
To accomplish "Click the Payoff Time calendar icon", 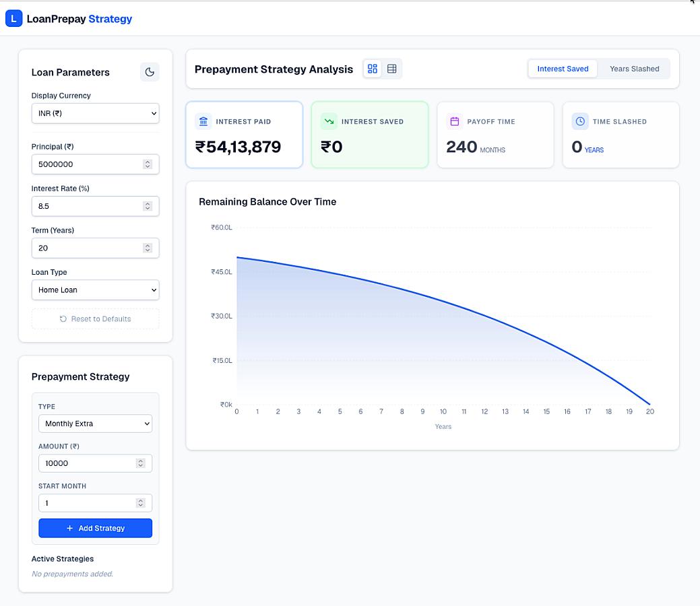I will (x=455, y=121).
